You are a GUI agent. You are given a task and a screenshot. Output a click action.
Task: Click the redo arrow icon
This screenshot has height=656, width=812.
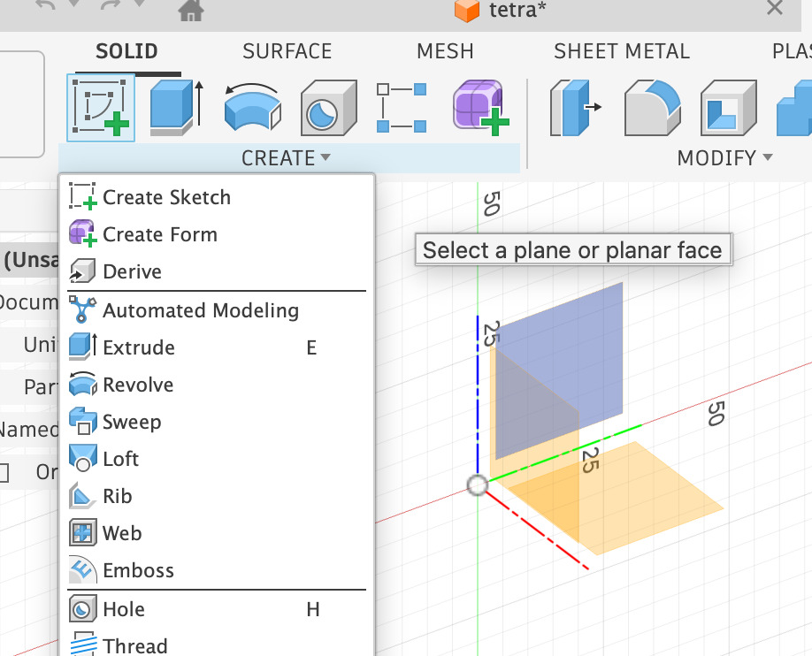click(111, 6)
